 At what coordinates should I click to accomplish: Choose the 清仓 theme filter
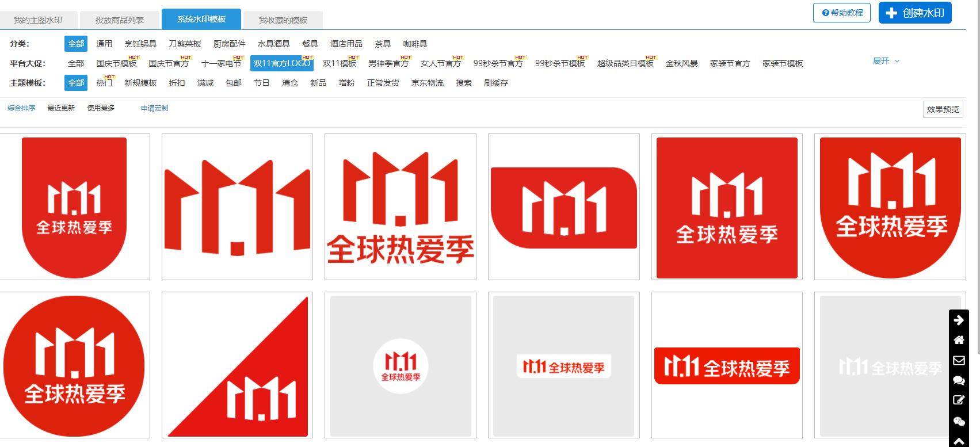click(289, 83)
